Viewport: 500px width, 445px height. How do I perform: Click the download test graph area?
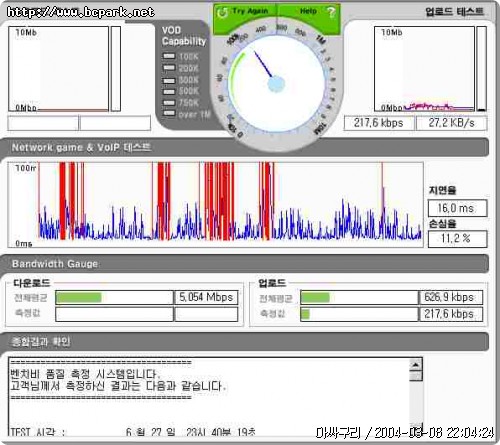tap(59, 69)
